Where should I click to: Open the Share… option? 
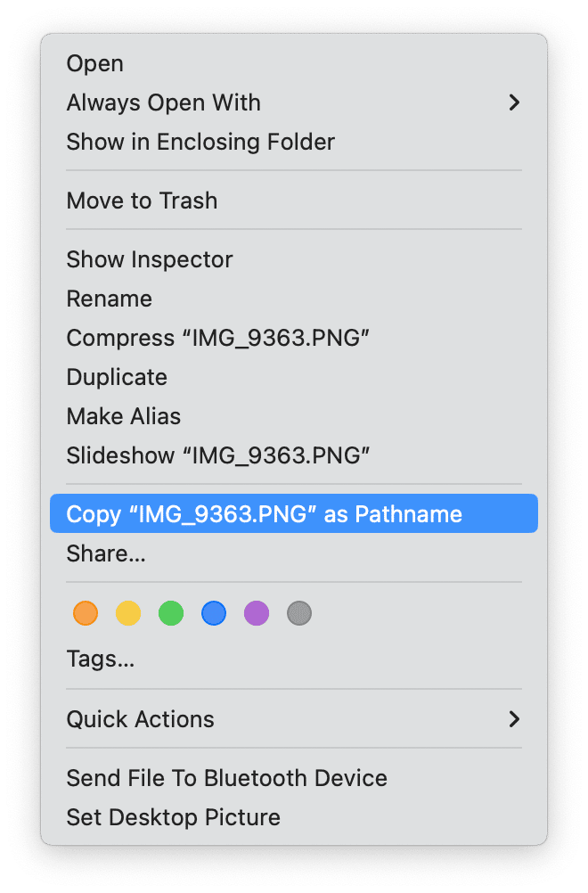pos(106,553)
